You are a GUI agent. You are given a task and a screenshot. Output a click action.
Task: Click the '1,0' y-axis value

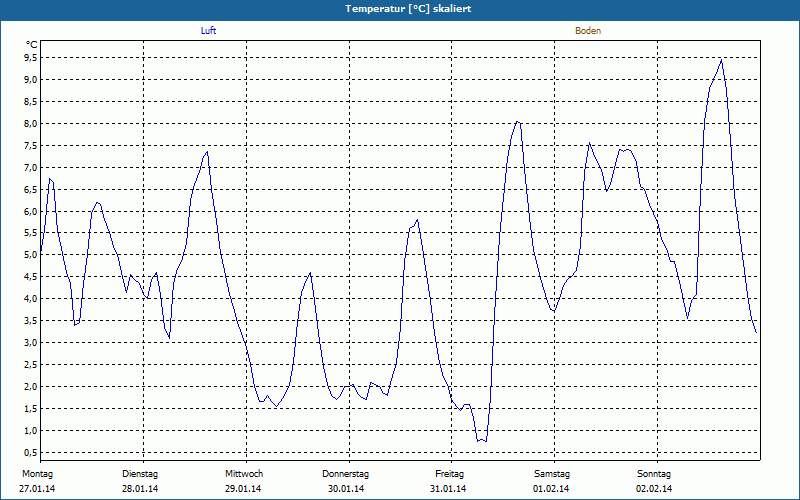[30, 430]
